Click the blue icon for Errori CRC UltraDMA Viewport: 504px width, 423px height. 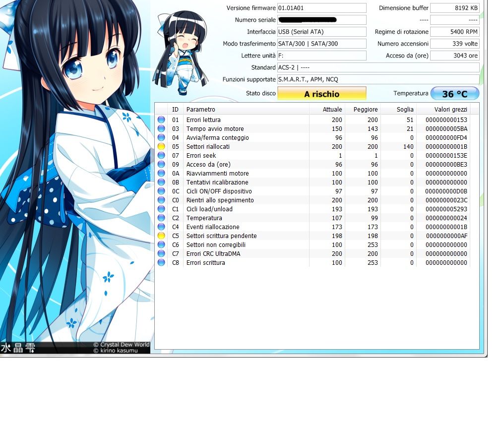(161, 254)
